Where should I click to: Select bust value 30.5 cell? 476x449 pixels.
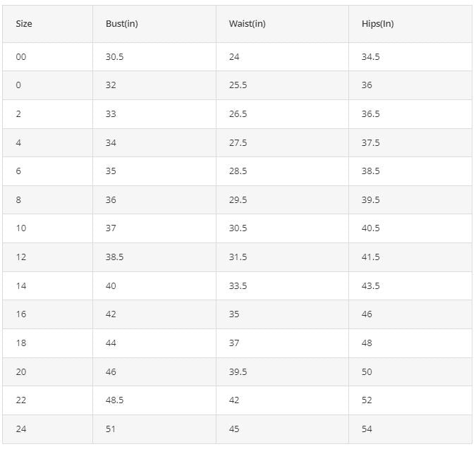(114, 57)
